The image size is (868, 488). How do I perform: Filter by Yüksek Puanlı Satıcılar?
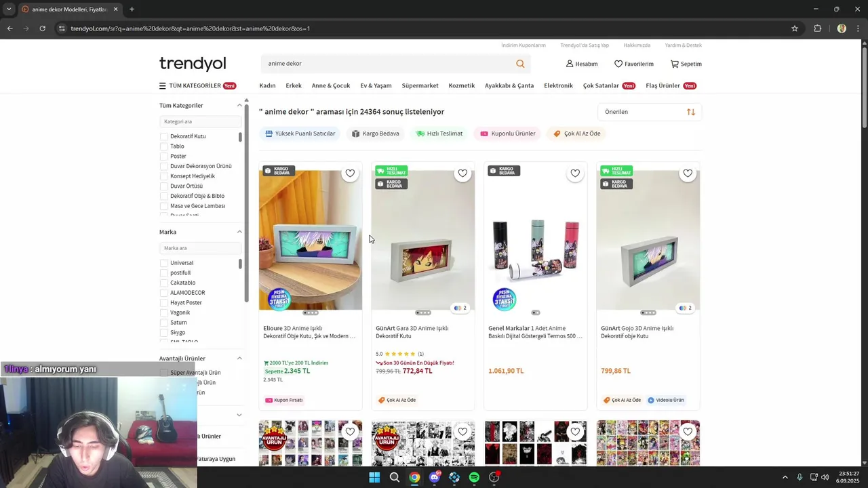click(x=300, y=134)
